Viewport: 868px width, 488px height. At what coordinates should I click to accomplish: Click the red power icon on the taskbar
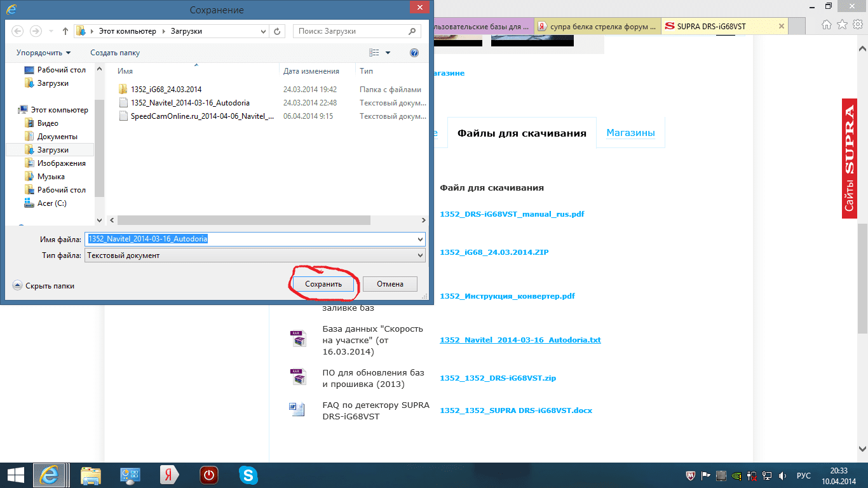pyautogui.click(x=209, y=475)
